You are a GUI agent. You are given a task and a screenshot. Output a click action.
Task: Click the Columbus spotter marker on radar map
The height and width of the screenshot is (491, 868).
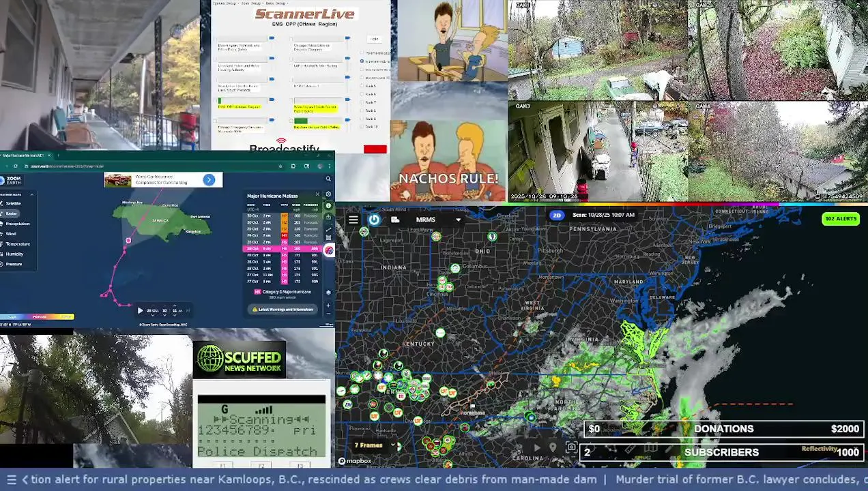(455, 268)
